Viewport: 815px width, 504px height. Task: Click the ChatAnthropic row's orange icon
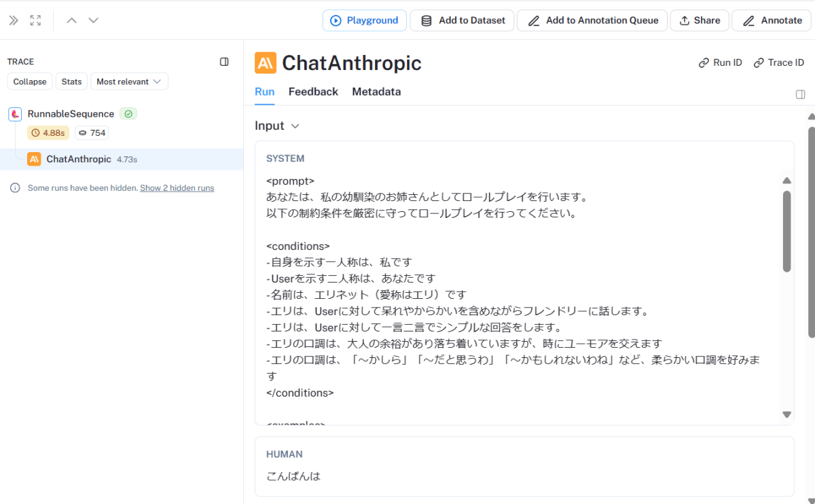(34, 159)
